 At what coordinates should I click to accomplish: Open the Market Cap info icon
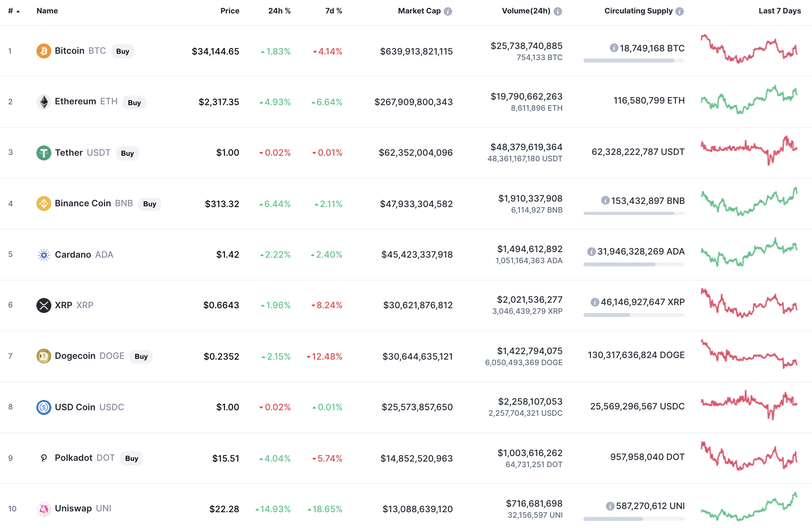tap(448, 11)
